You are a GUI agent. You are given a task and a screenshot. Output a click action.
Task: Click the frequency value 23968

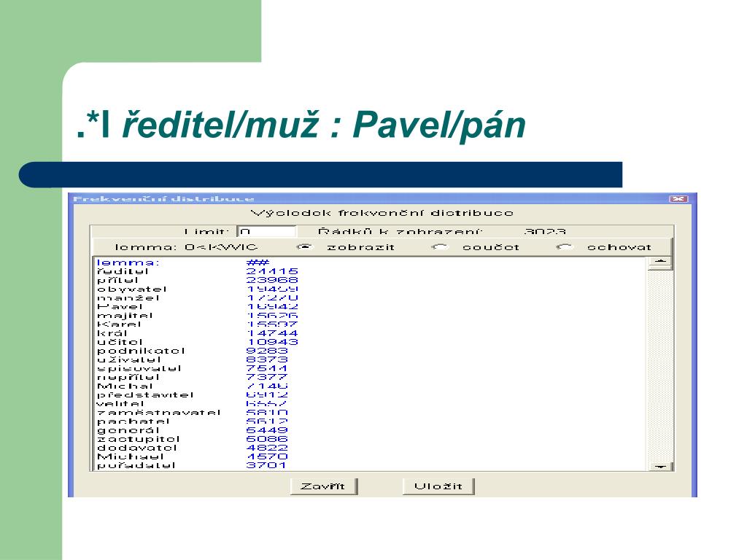272,280
